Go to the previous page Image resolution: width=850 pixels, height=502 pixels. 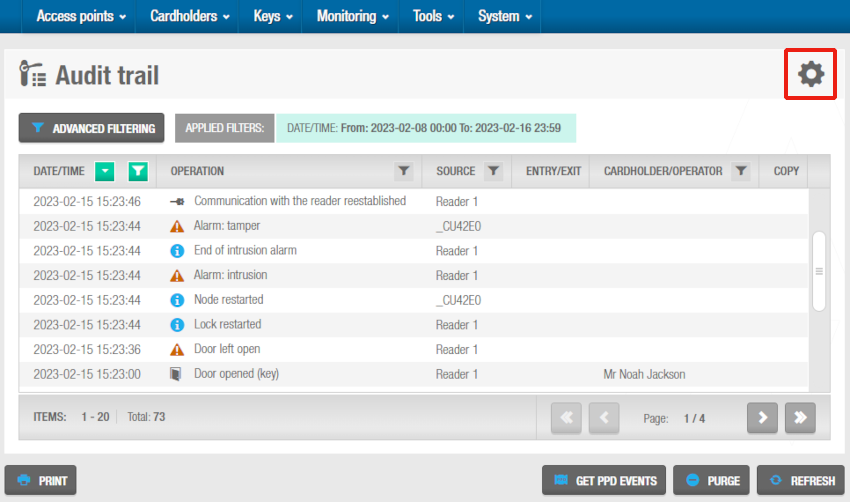pos(604,417)
